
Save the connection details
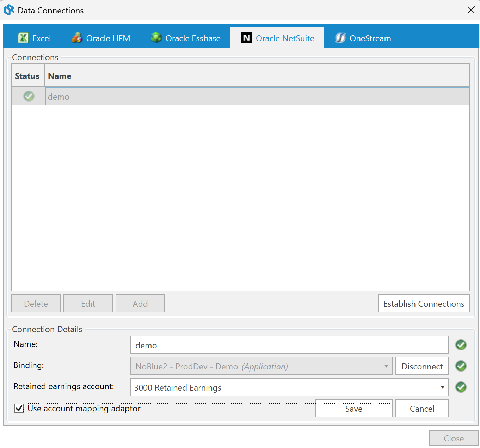(x=354, y=408)
